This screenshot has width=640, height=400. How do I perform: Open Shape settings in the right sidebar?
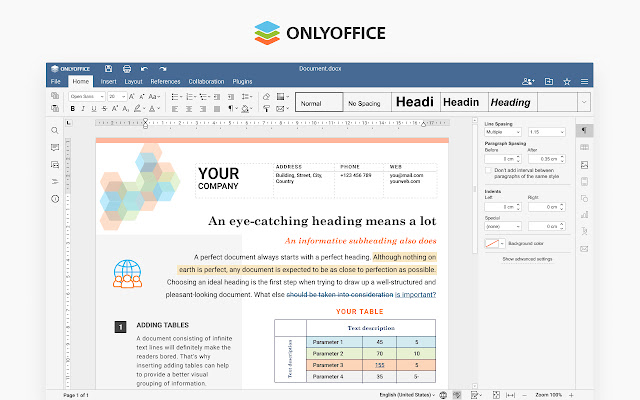pos(584,198)
